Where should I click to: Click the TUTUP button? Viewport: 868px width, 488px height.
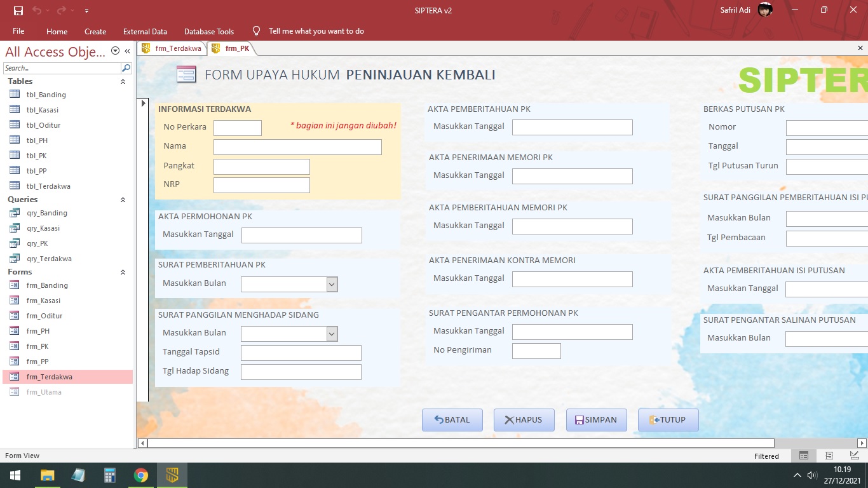click(x=668, y=420)
